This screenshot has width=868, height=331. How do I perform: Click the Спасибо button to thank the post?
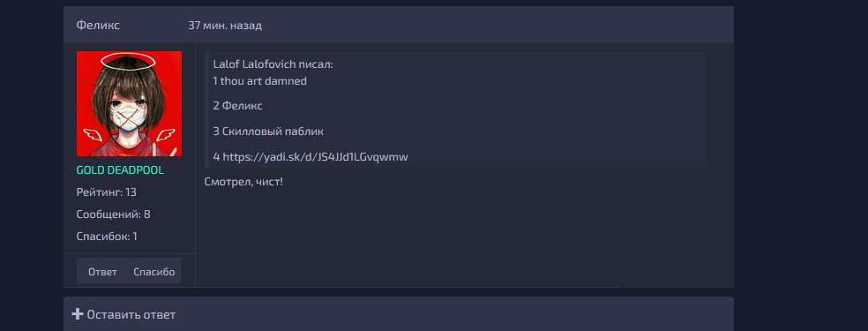(x=154, y=272)
